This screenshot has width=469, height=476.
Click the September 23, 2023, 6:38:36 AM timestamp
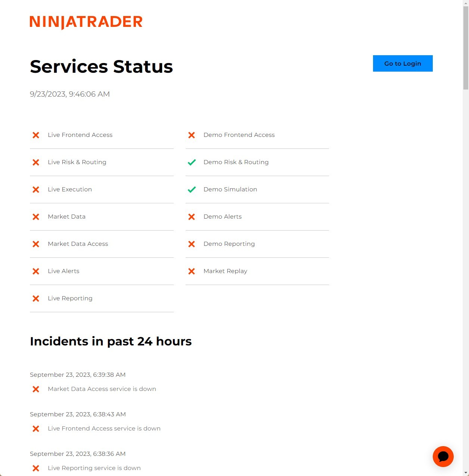click(x=78, y=454)
